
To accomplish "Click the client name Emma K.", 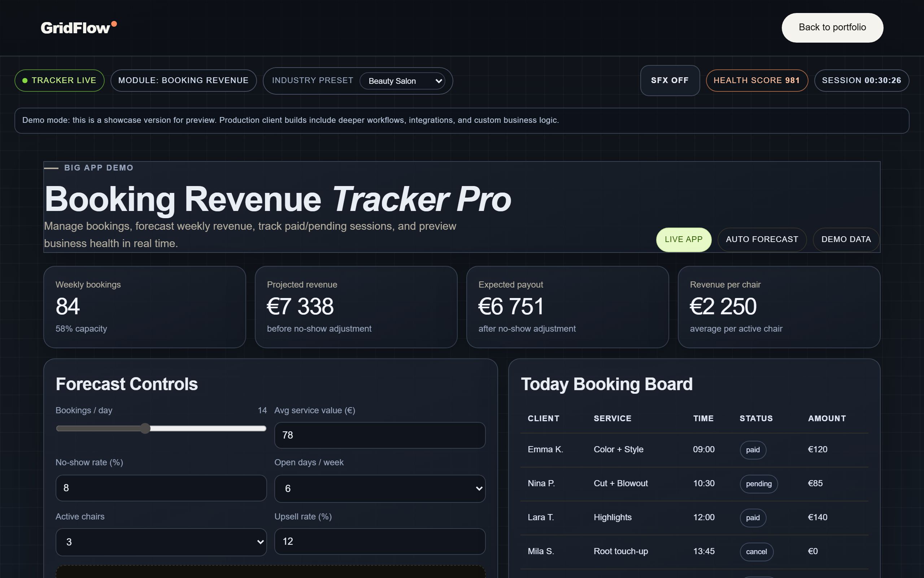I will pyautogui.click(x=545, y=449).
